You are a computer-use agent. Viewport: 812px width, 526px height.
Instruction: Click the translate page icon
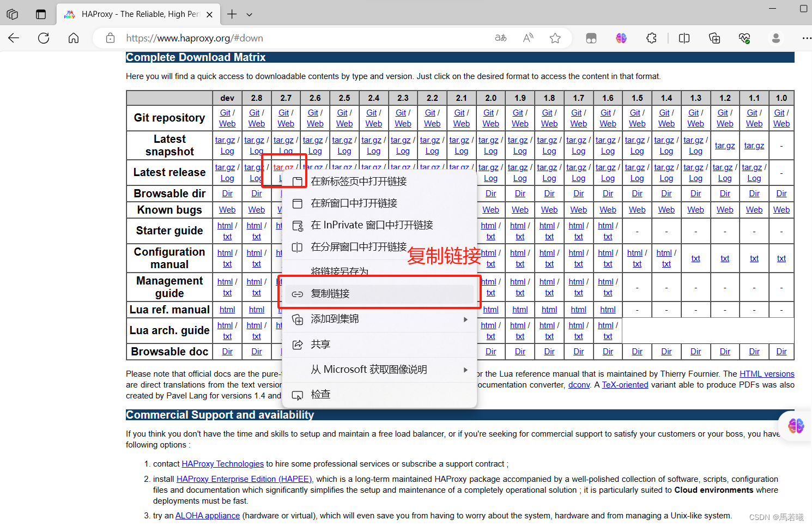click(501, 38)
